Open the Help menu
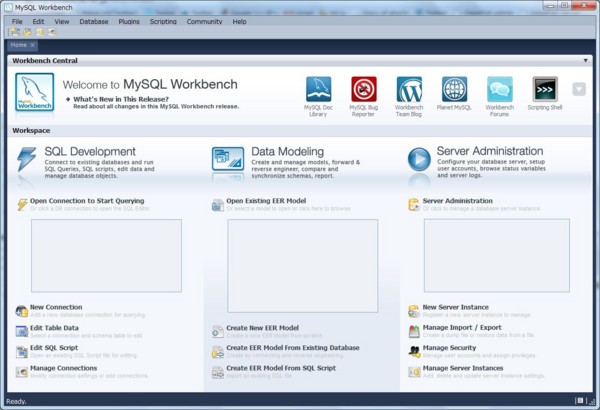Viewport: 600px width, 410px height. pos(240,21)
